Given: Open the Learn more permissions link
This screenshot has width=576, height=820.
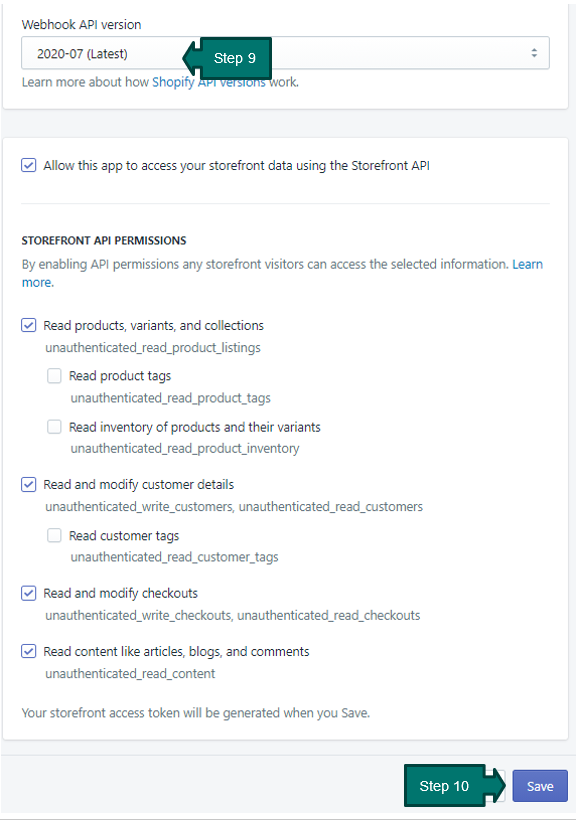Looking at the screenshot, I should 283,273.
